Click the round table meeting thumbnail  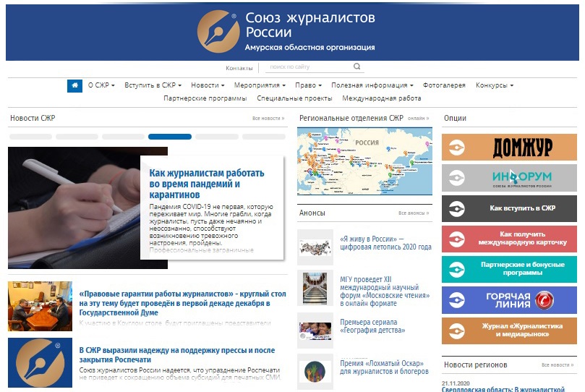point(40,306)
